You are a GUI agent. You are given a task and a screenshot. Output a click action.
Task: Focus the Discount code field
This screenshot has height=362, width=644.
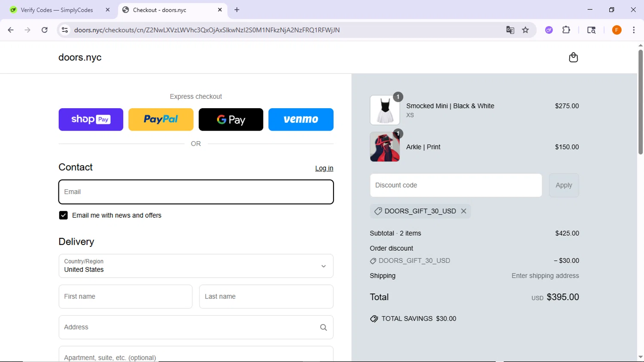click(x=456, y=186)
